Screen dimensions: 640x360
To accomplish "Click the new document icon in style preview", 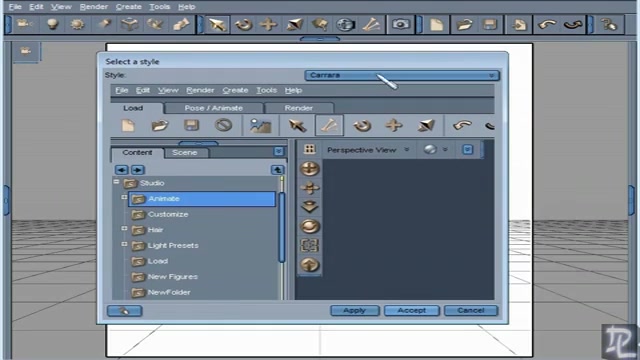I will tap(128, 125).
